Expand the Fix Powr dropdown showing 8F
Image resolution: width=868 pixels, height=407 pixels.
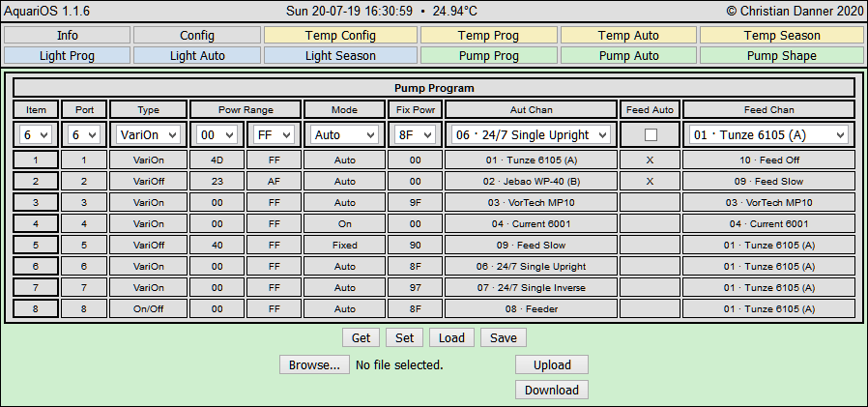point(415,134)
